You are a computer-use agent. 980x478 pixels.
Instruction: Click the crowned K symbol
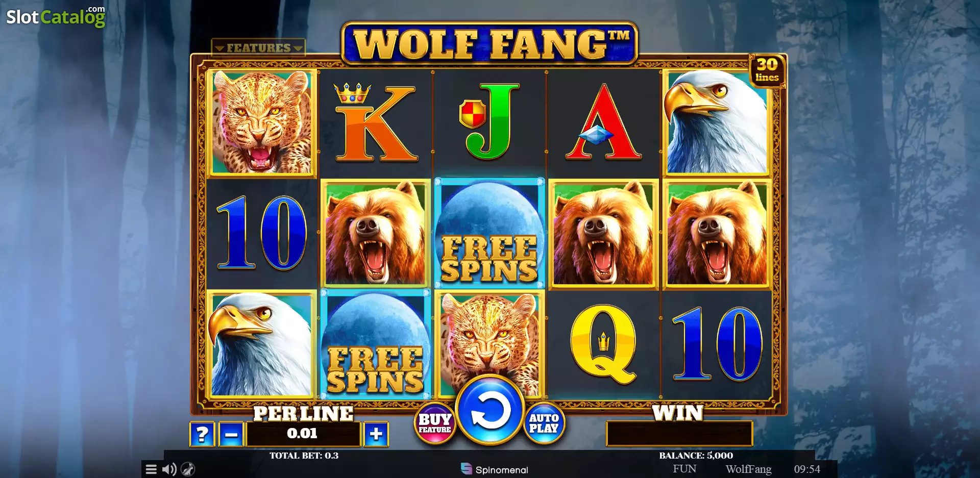[x=376, y=121]
